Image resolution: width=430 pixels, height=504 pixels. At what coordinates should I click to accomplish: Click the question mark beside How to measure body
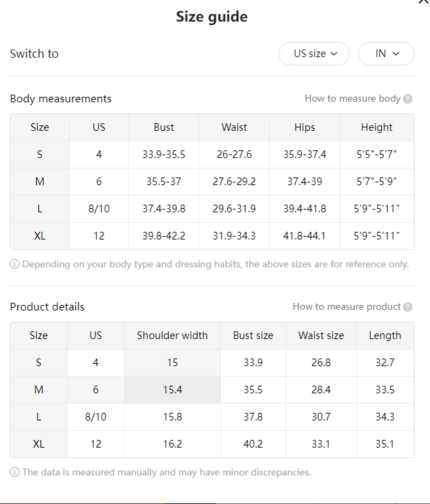tap(408, 99)
